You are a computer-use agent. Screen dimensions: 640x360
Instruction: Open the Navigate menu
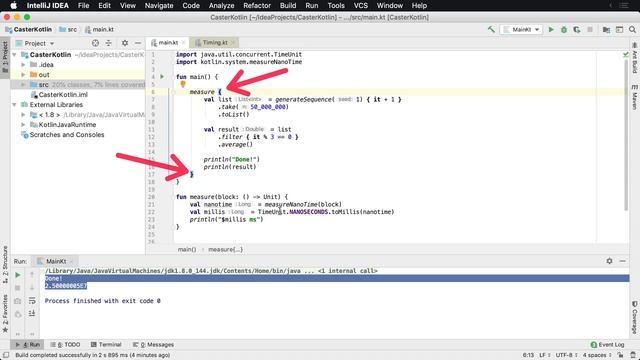point(159,5)
